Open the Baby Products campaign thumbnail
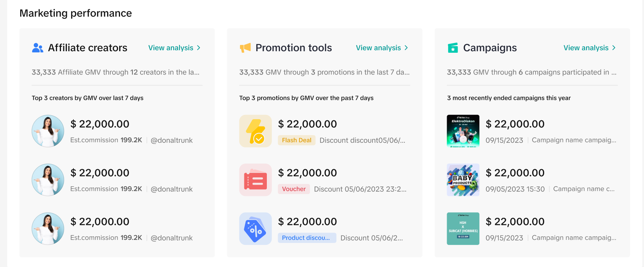This screenshot has height=267, width=644. [x=463, y=180]
